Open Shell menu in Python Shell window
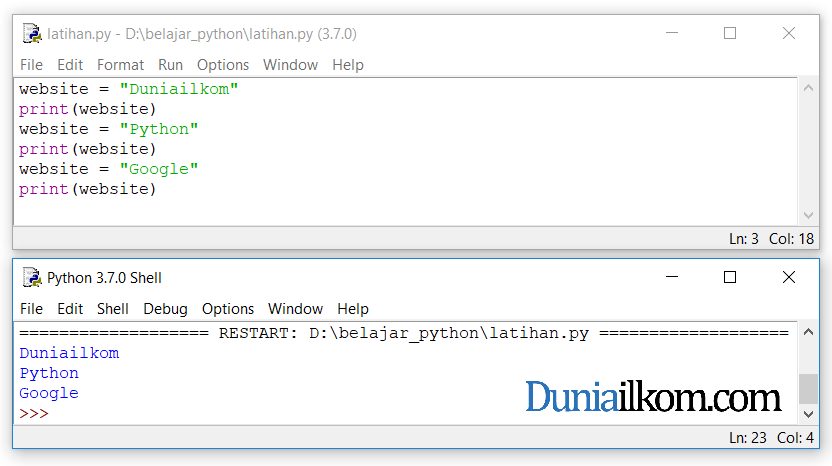This screenshot has height=466, width=832. [x=112, y=309]
